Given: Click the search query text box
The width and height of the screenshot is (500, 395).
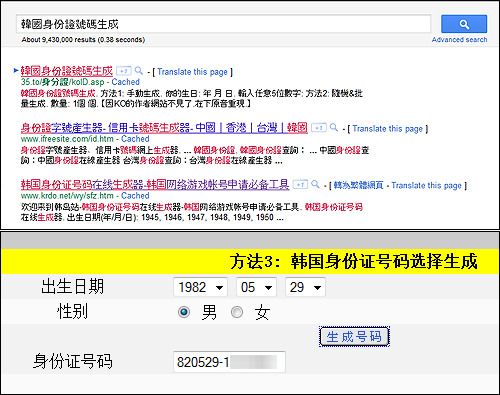Looking at the screenshot, I should pyautogui.click(x=223, y=24).
